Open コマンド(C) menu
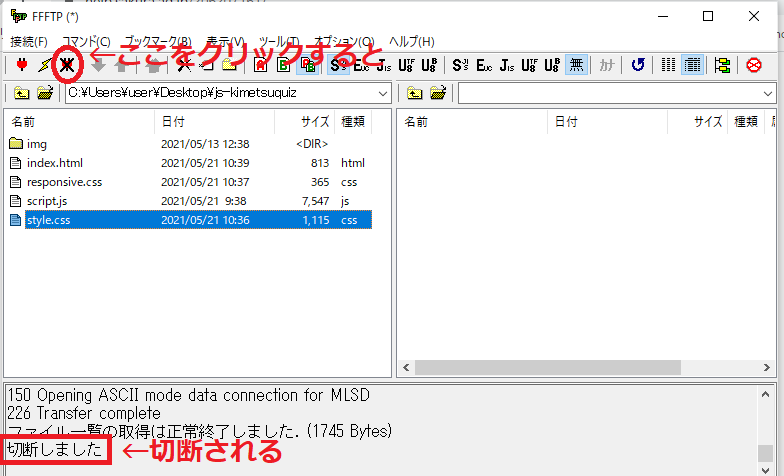784x476 pixels. (x=86, y=42)
